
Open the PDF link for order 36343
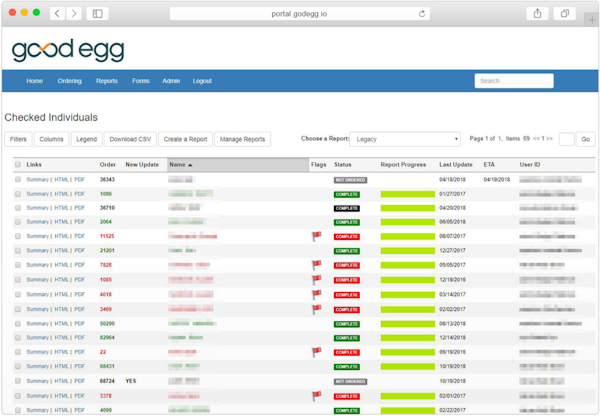click(80, 180)
